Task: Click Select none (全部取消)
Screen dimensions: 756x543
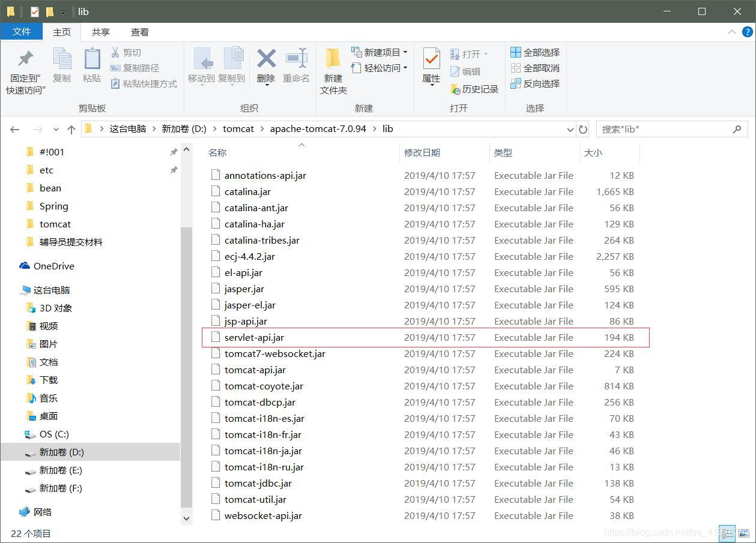Action: coord(535,68)
